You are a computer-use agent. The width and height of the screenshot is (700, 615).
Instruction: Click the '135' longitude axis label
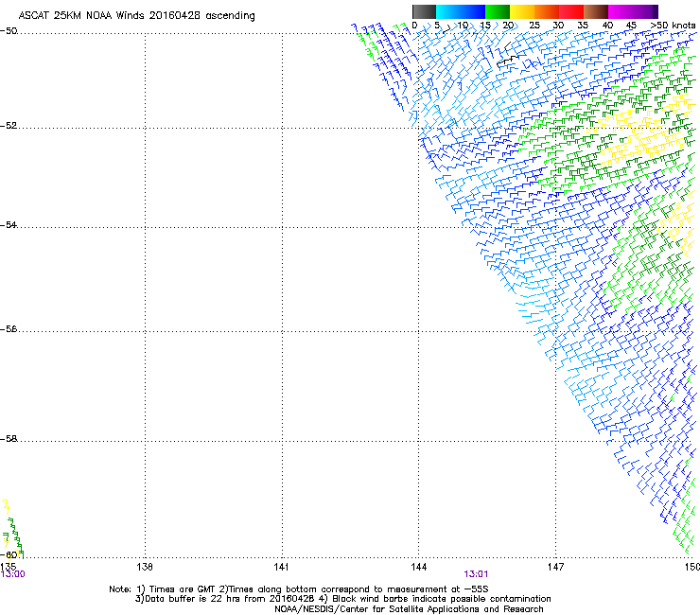8,567
